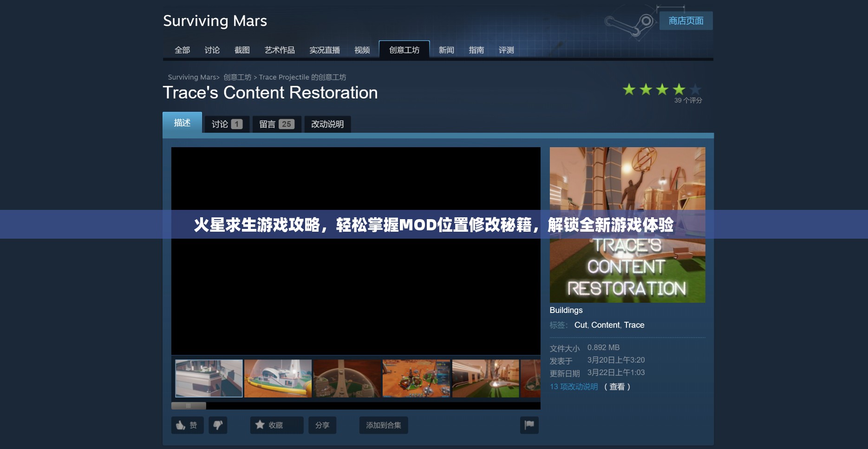Image resolution: width=868 pixels, height=449 pixels.
Task: Click the Trace's Content Restoration preview image
Action: (x=627, y=225)
